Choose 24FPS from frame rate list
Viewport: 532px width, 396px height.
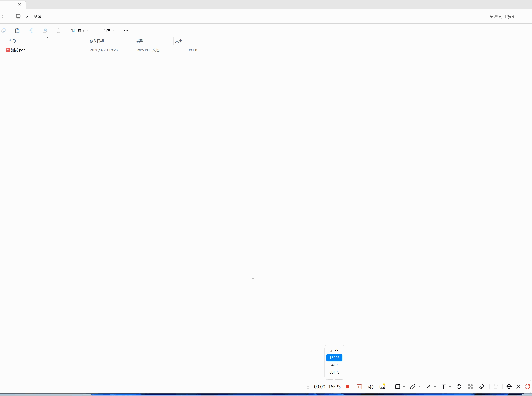point(334,365)
